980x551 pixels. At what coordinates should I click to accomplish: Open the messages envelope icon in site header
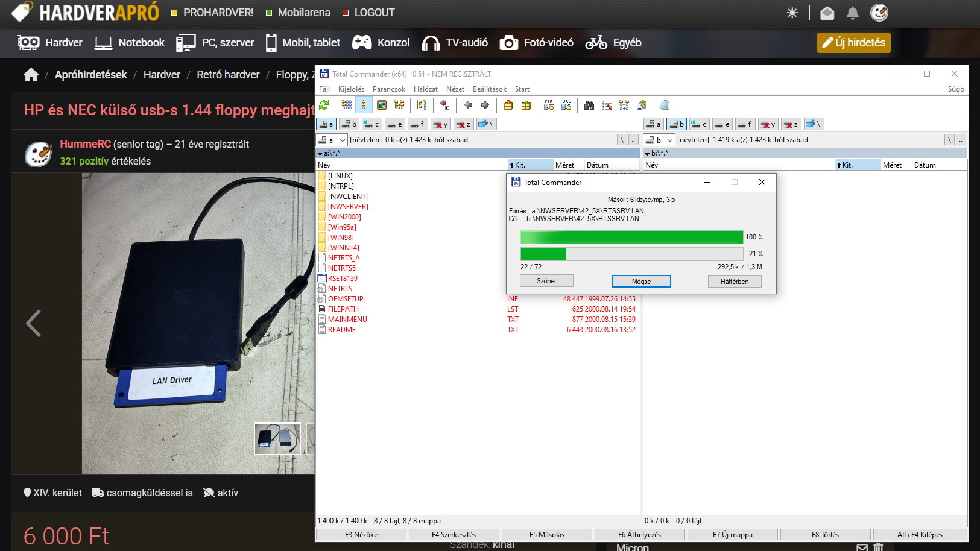[827, 13]
